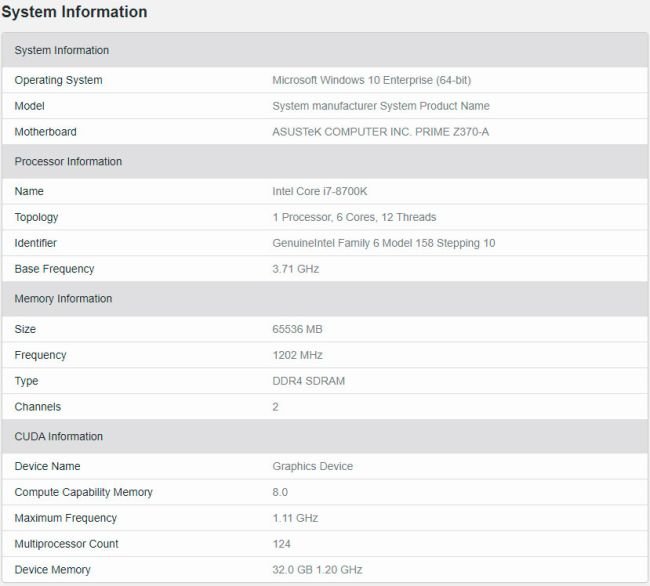Image resolution: width=650 pixels, height=586 pixels.
Task: Click the 'Multiprocessor Count' label
Action: pyautogui.click(x=67, y=544)
